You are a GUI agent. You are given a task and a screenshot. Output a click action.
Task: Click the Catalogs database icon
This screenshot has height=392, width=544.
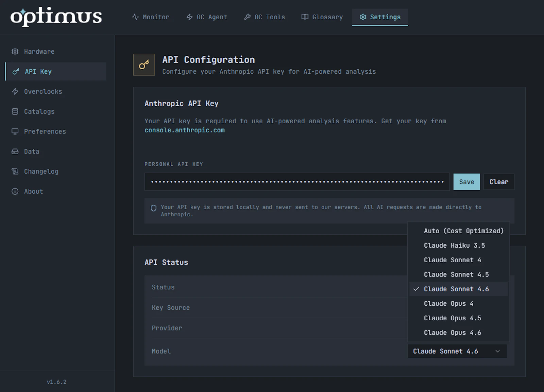[x=15, y=111]
